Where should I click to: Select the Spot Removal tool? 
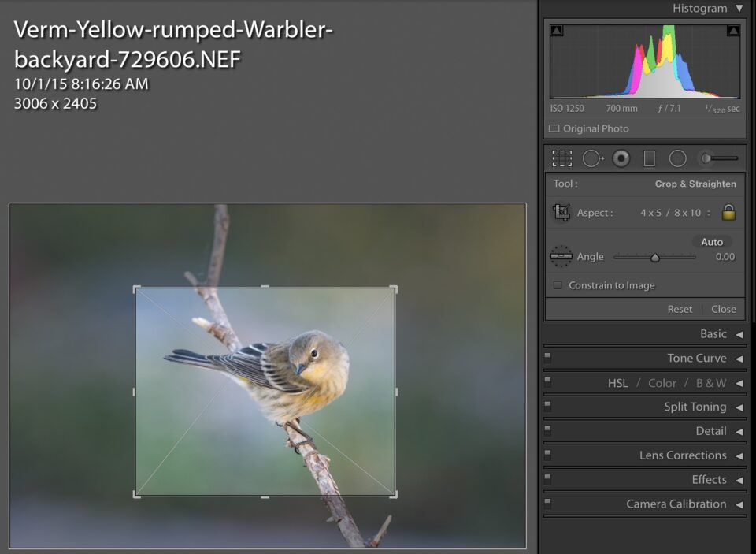click(592, 158)
